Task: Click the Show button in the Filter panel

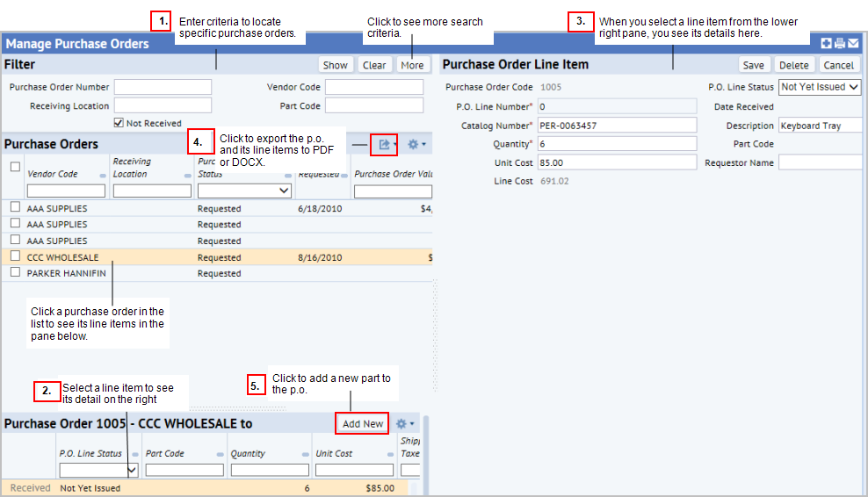Action: (335, 65)
